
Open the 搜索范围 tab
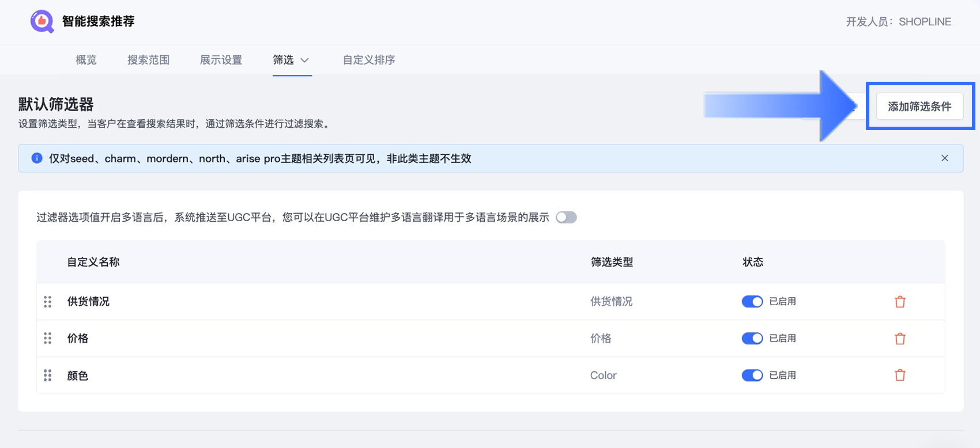point(148,60)
